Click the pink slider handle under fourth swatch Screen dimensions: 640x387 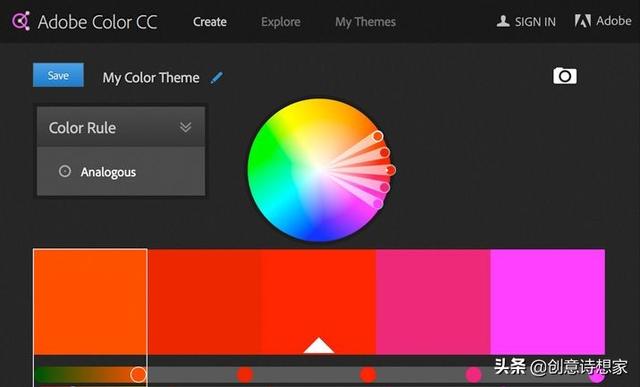pyautogui.click(x=473, y=374)
